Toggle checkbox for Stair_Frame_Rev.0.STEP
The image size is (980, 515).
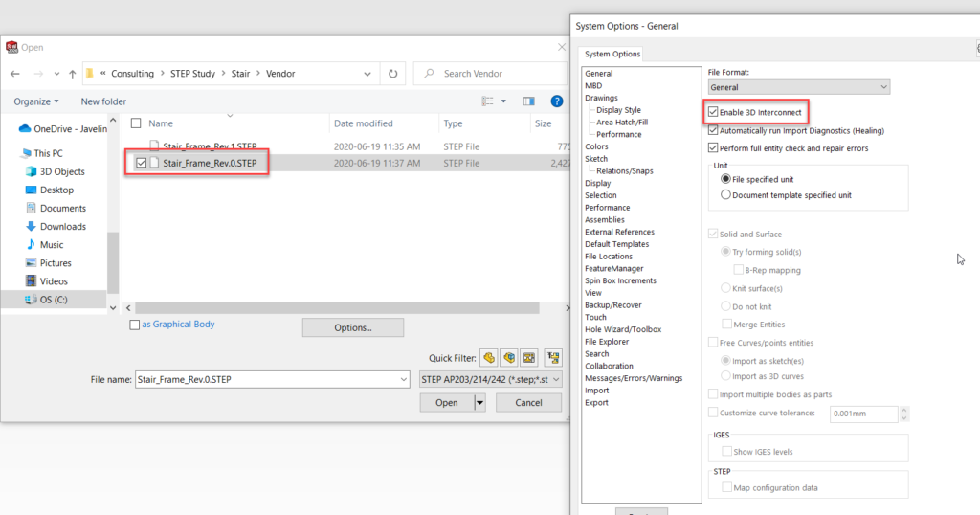point(142,163)
